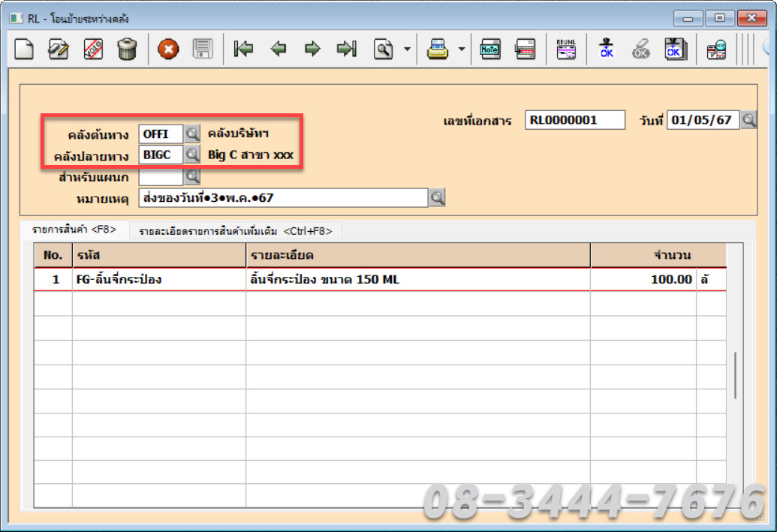
Task: Open date picker beside 01/05/67
Action: pyautogui.click(x=748, y=120)
